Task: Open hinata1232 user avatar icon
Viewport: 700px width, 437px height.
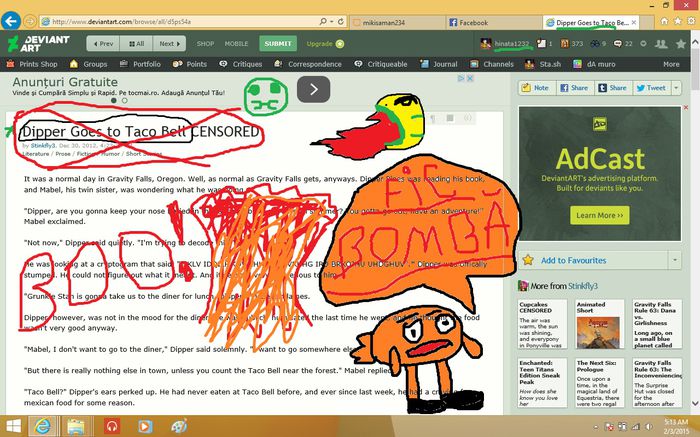Action: click(486, 43)
